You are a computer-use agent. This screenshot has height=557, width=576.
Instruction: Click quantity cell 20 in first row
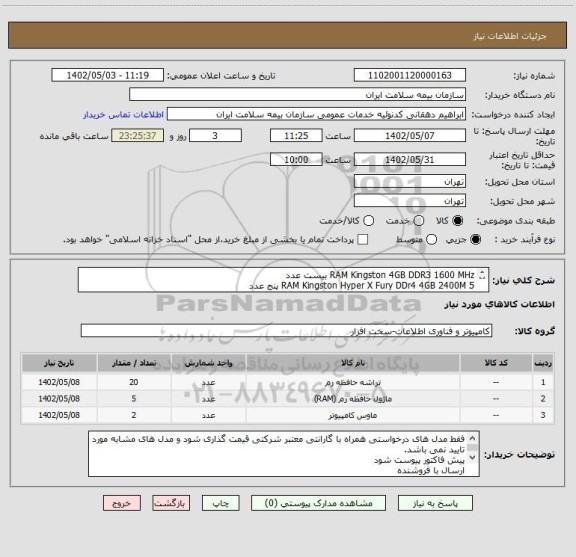pos(134,382)
